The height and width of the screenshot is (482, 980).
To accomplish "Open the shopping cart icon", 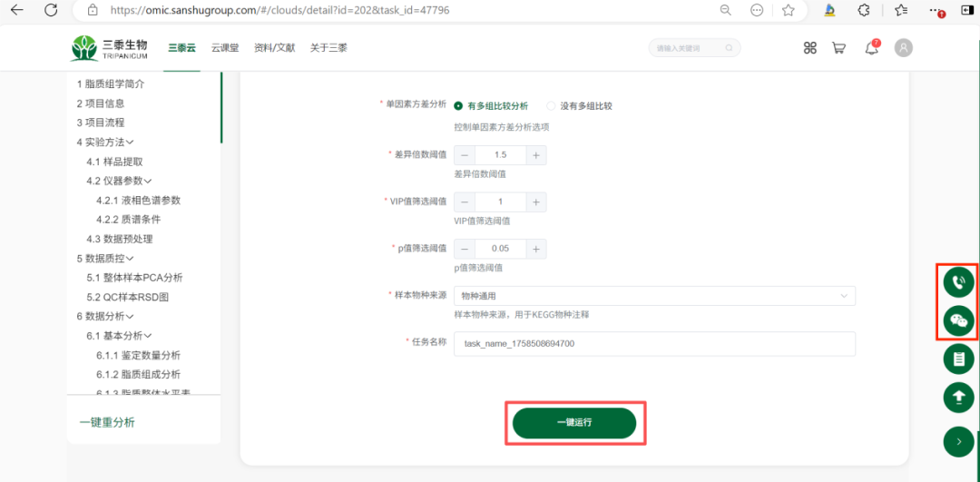I will (838, 48).
